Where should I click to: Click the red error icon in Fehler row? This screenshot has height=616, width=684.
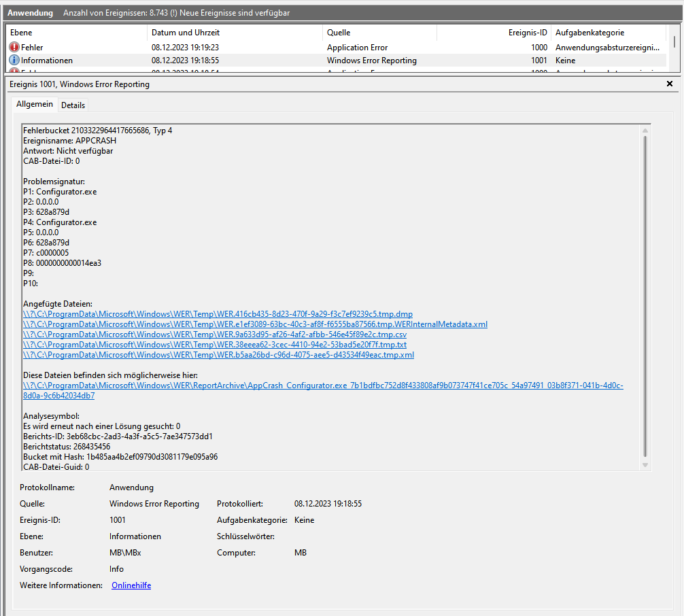pos(14,47)
